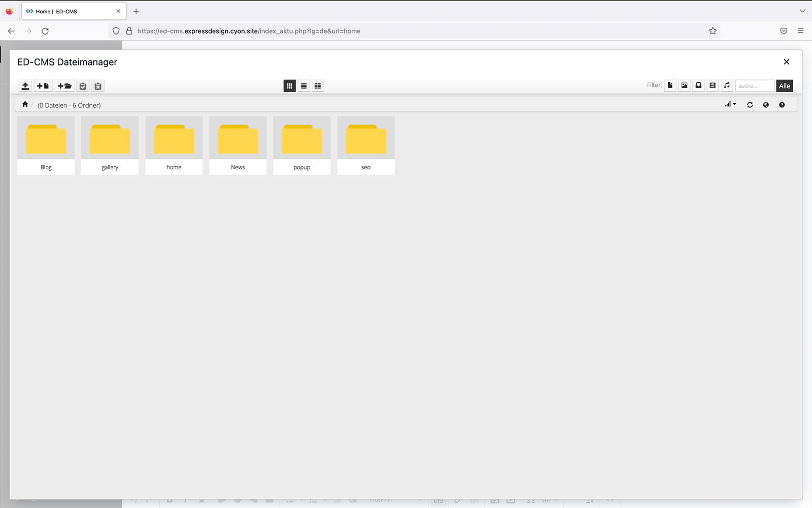Create a new file with plus-file icon

coord(43,86)
